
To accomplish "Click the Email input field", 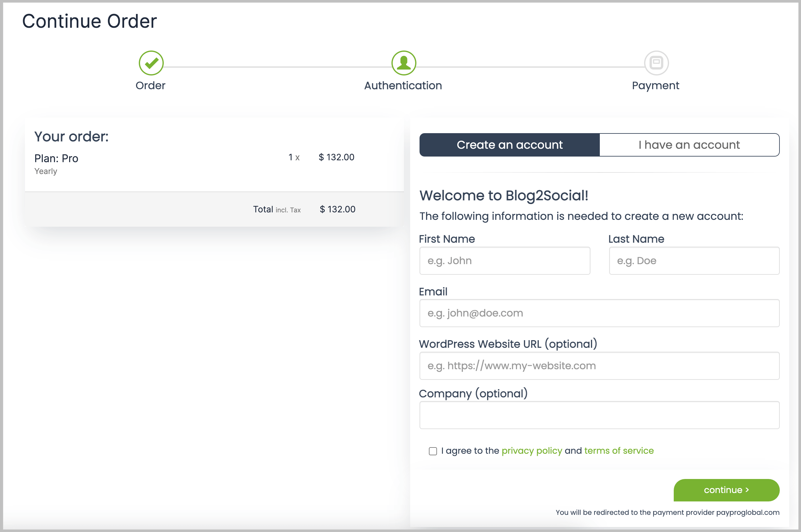I will (x=599, y=313).
